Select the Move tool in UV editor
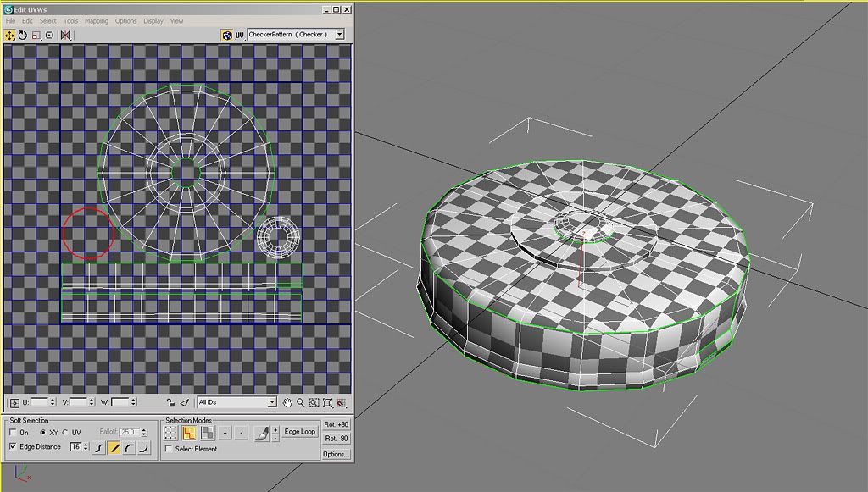Viewport: 868px width, 492px height. click(x=10, y=36)
